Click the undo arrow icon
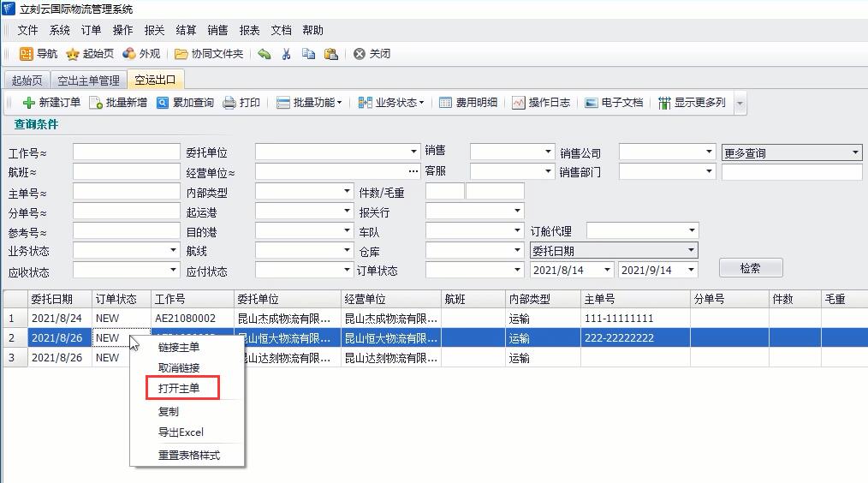 coord(265,54)
